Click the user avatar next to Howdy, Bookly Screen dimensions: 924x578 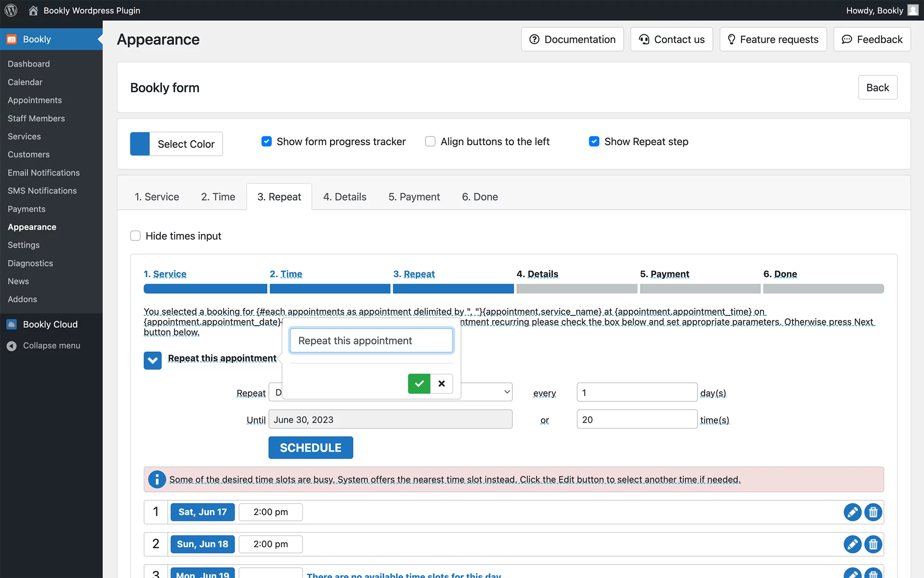click(913, 10)
